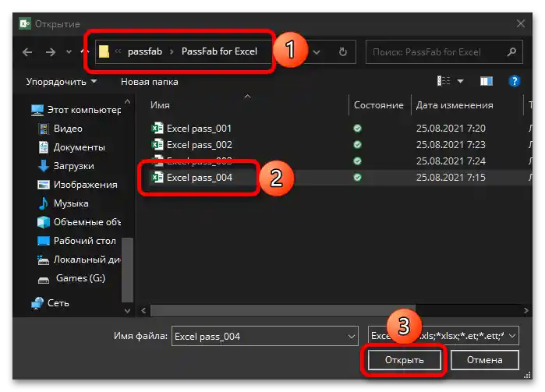Open Видео folder in sidebar
Screen dimensions: 545x392
point(60,129)
